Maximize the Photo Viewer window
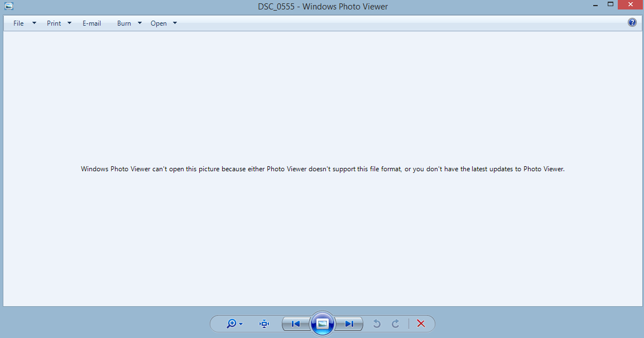 pos(611,4)
